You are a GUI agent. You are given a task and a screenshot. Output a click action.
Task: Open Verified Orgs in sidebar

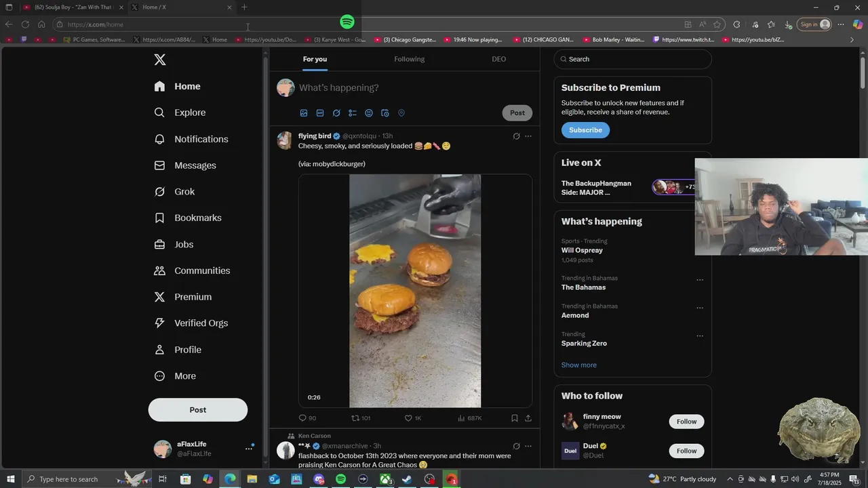tap(191, 323)
